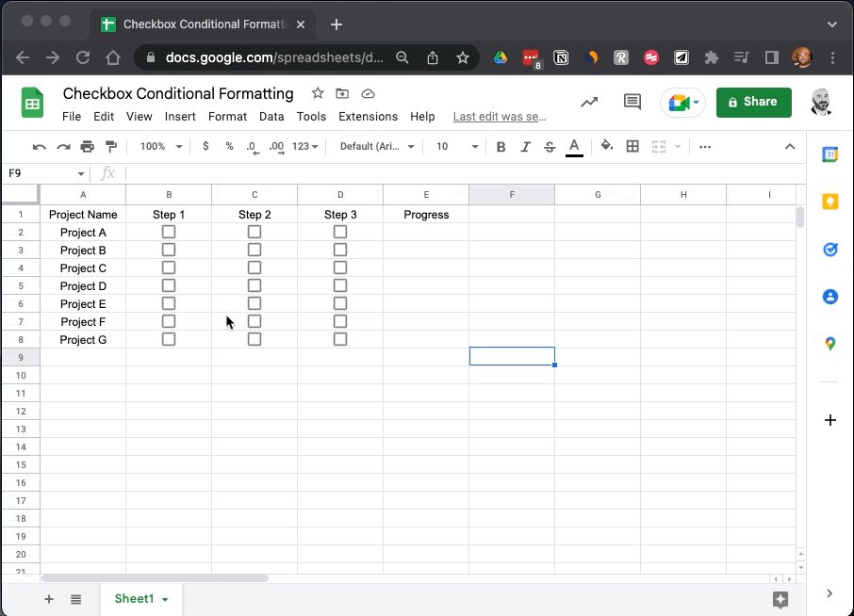This screenshot has height=616, width=854.
Task: Open the Borders menu
Action: click(x=632, y=146)
